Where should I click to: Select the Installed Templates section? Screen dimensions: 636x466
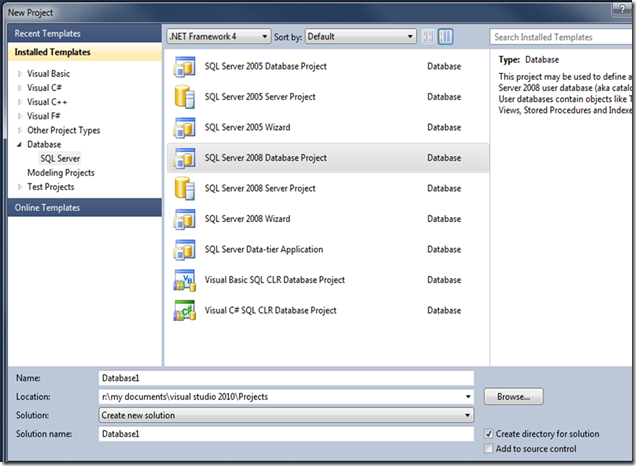tap(84, 52)
